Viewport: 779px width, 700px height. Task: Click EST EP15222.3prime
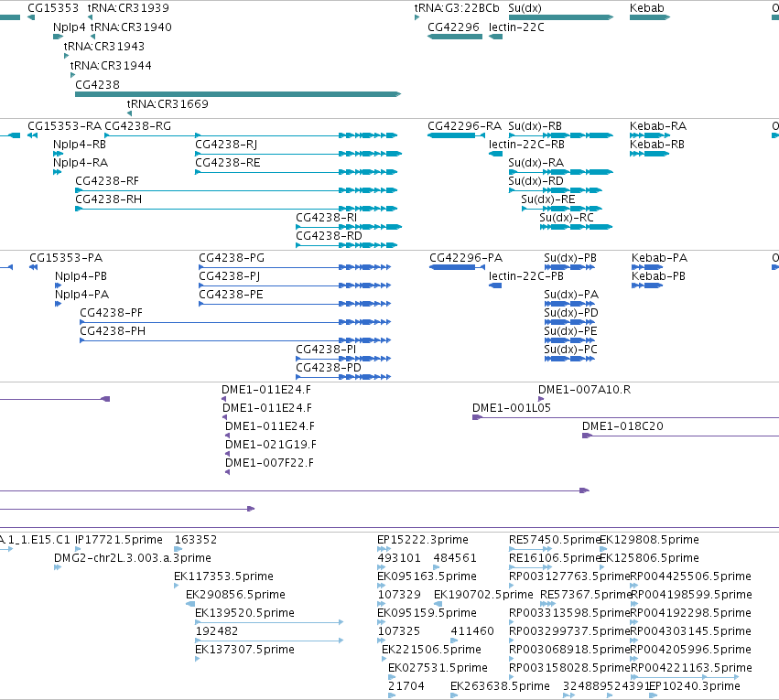(423, 540)
